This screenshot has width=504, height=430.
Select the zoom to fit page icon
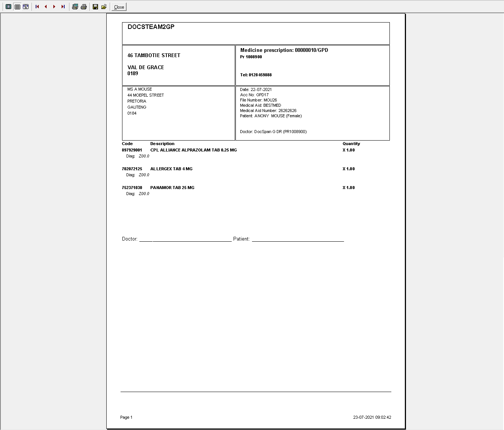(8, 7)
